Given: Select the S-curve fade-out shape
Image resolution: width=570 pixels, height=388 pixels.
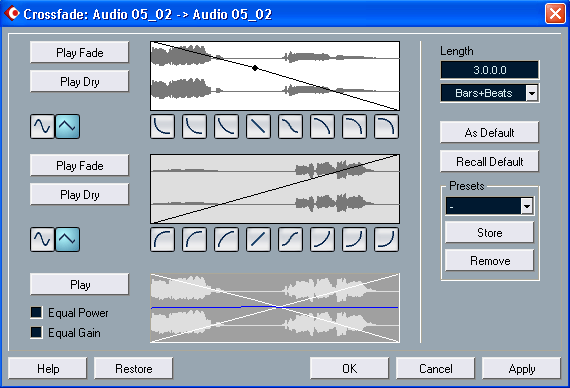Looking at the screenshot, I should pyautogui.click(x=290, y=127).
